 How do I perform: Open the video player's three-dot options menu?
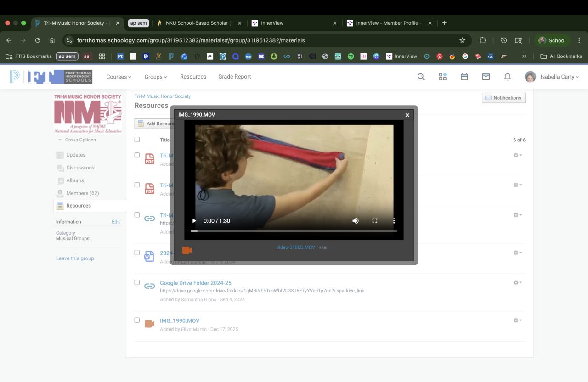[394, 221]
